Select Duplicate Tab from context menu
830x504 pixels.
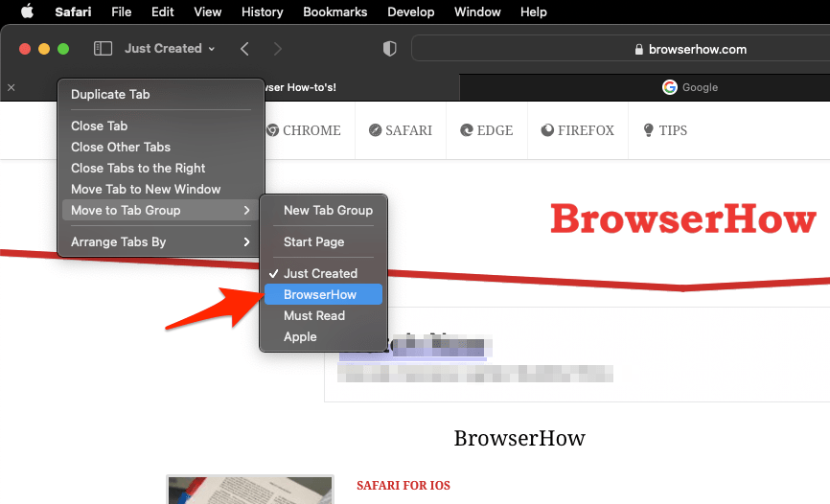click(x=110, y=95)
